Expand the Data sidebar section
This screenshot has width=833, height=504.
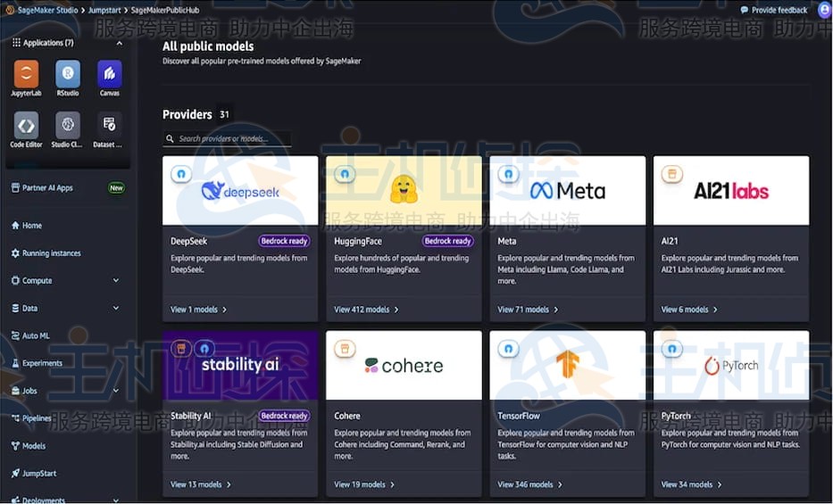tap(116, 309)
